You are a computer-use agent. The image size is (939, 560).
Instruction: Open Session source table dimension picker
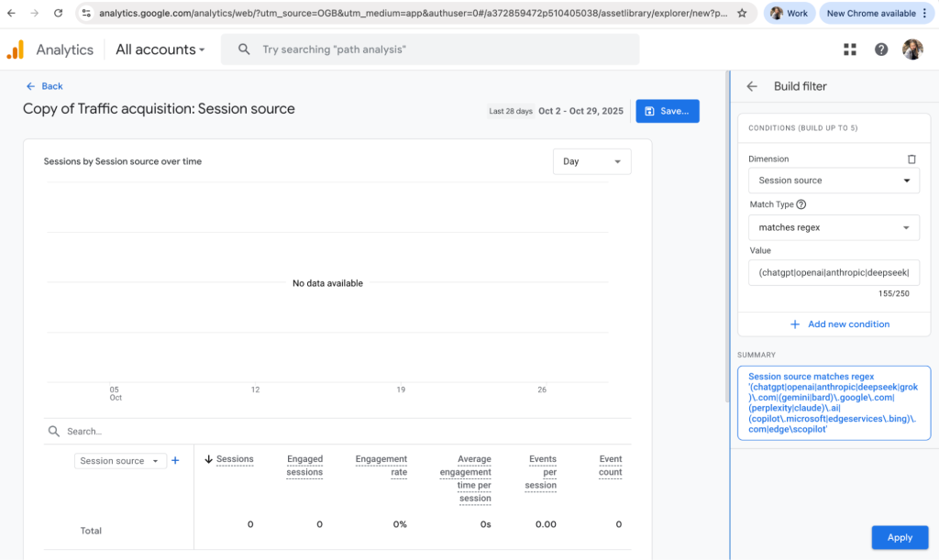[119, 461]
